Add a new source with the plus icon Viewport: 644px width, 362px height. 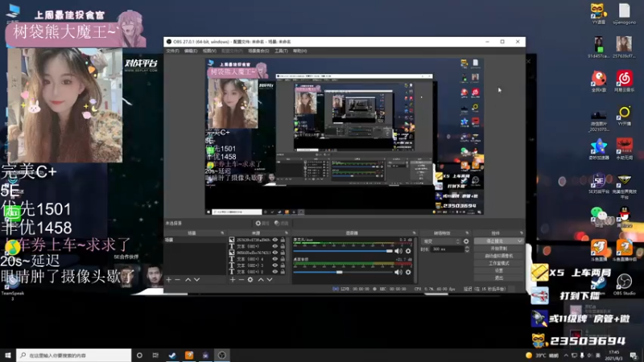point(233,279)
